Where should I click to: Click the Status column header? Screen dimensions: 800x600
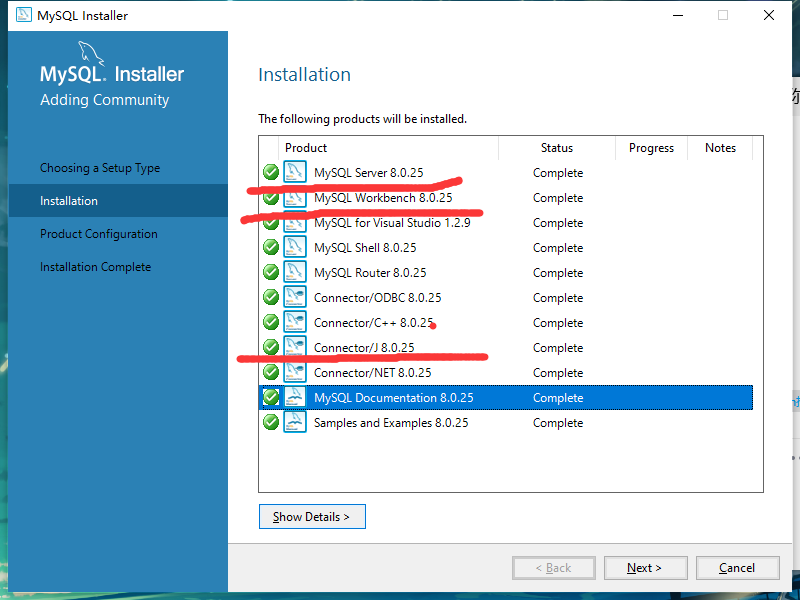click(556, 148)
